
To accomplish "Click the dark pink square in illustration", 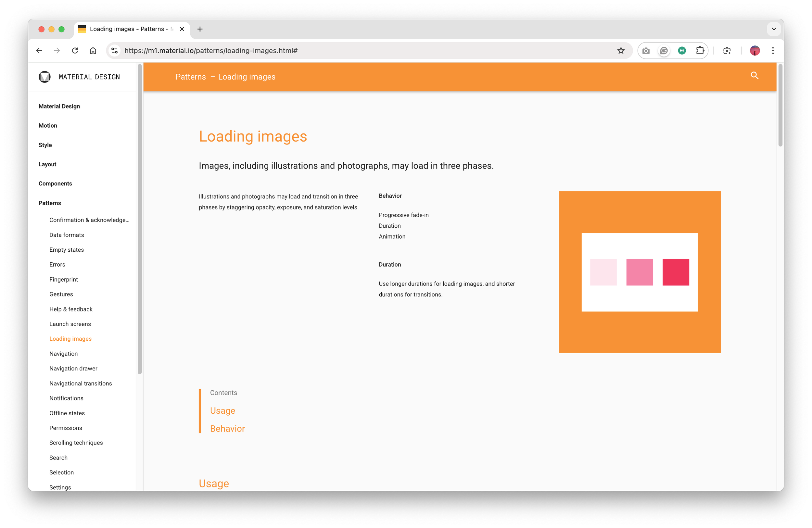I will pyautogui.click(x=676, y=272).
